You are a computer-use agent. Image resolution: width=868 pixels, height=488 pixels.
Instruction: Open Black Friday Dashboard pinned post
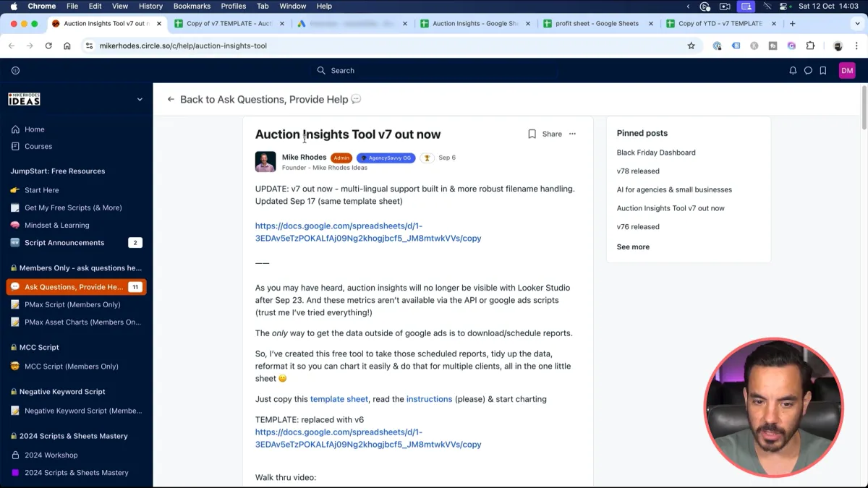coord(656,153)
